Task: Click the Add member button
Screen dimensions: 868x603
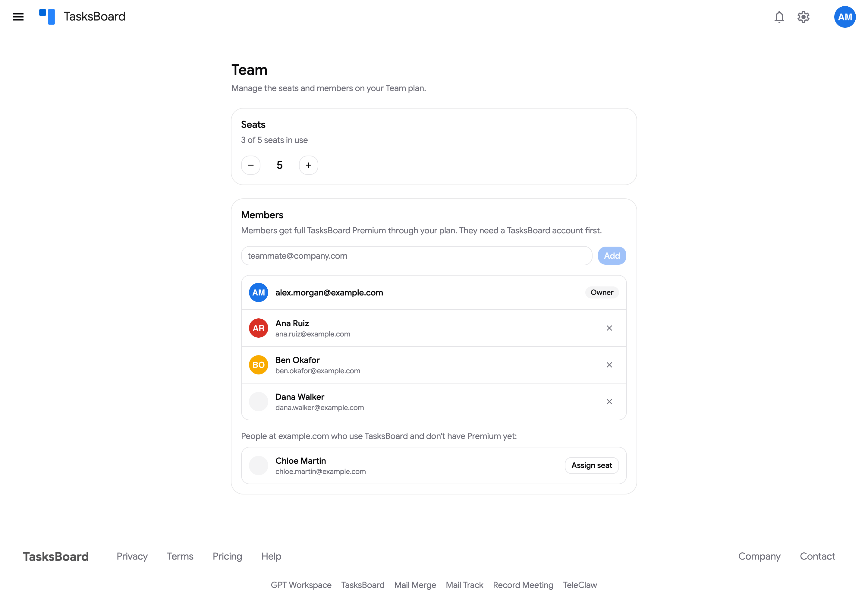Action: [612, 256]
